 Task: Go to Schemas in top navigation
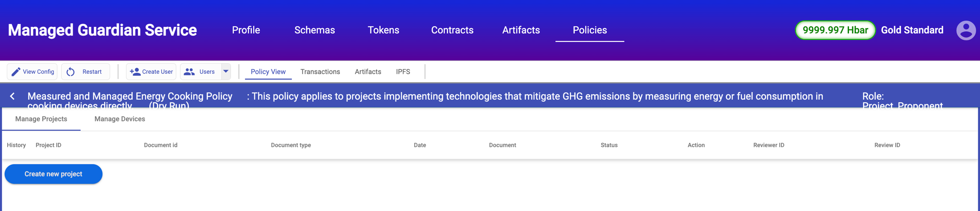tap(314, 30)
